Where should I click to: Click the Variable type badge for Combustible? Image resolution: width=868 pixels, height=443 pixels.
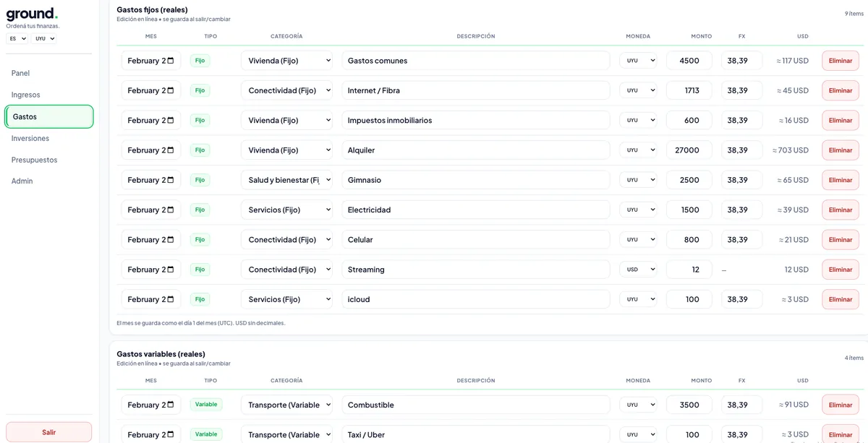pos(206,405)
